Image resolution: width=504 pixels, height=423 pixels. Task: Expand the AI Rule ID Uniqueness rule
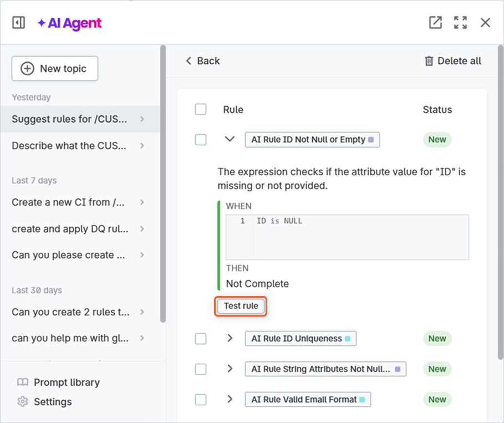tap(230, 338)
